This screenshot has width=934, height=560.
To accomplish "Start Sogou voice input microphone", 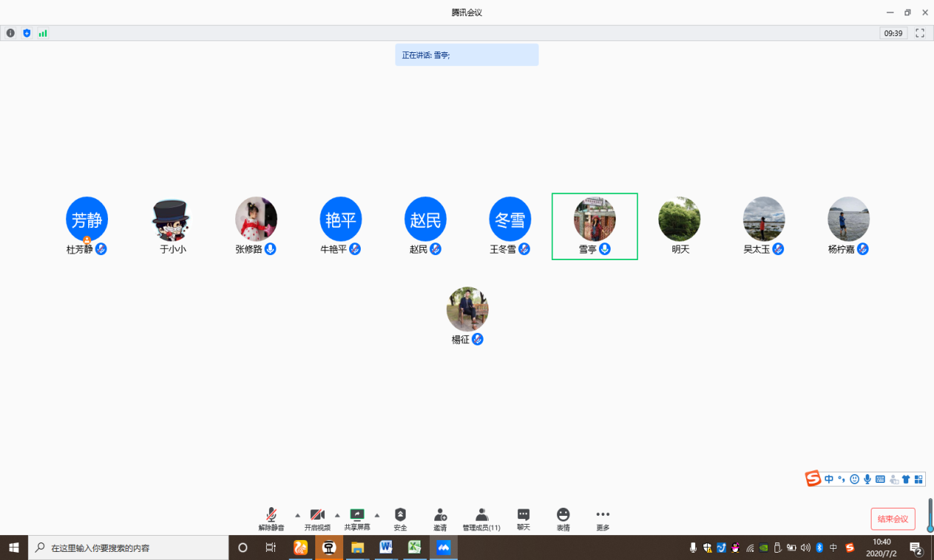I will (867, 479).
